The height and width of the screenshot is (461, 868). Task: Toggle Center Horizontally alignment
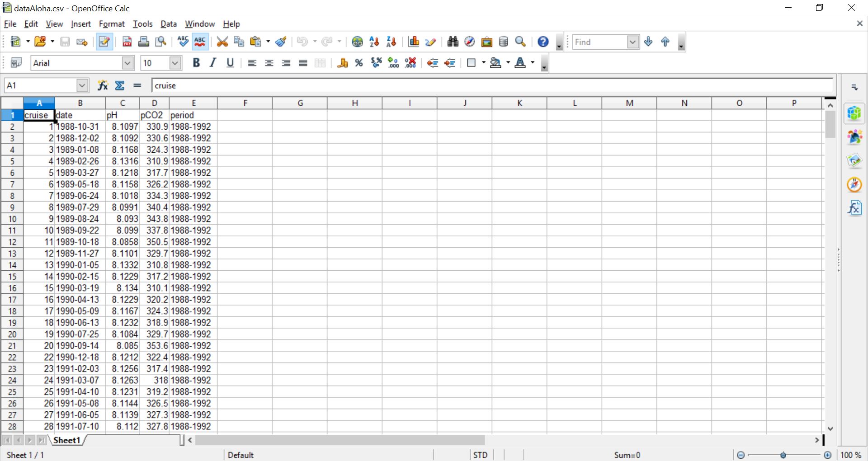point(269,63)
